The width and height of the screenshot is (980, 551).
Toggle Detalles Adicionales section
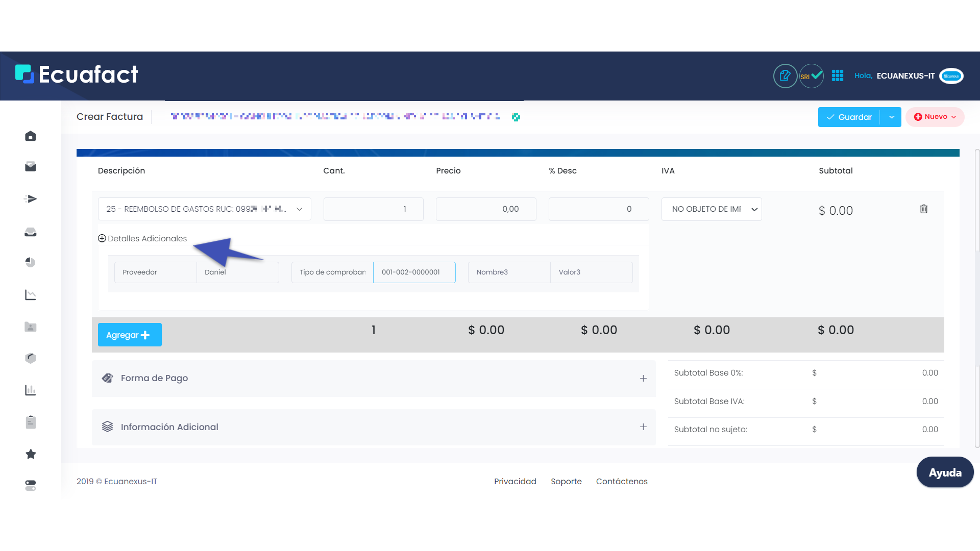(142, 239)
